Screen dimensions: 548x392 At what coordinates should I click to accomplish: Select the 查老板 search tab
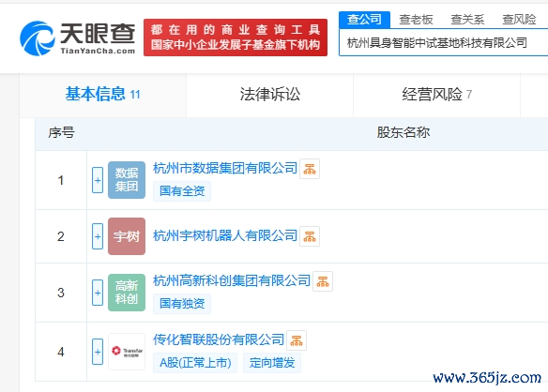pyautogui.click(x=416, y=20)
